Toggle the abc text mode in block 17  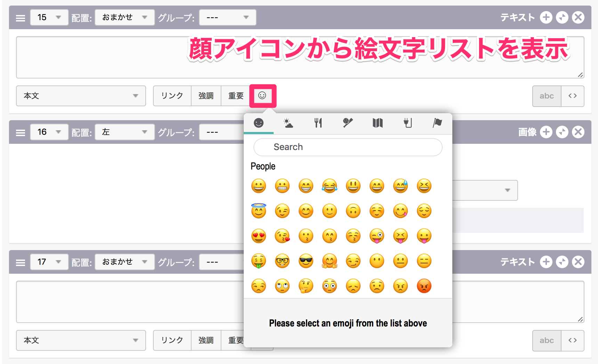click(547, 340)
